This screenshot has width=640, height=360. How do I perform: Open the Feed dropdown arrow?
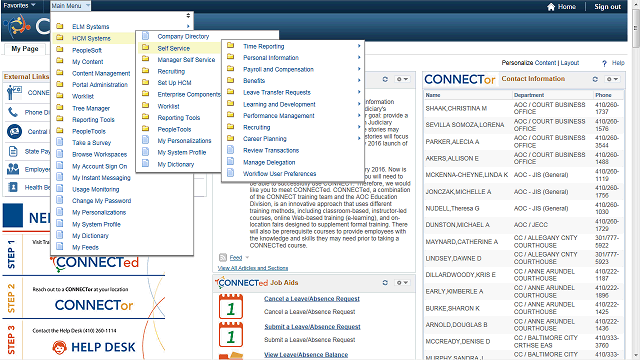[247, 258]
